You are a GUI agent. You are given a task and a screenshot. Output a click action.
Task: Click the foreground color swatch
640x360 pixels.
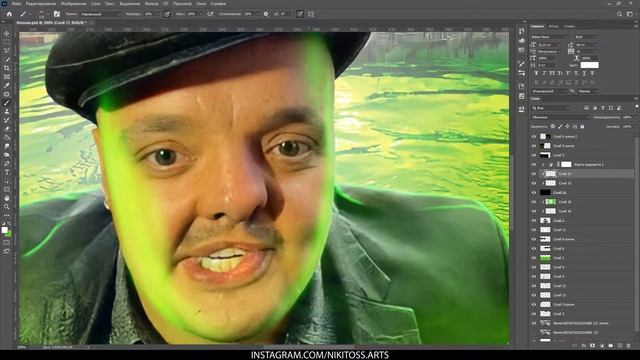tap(5, 230)
